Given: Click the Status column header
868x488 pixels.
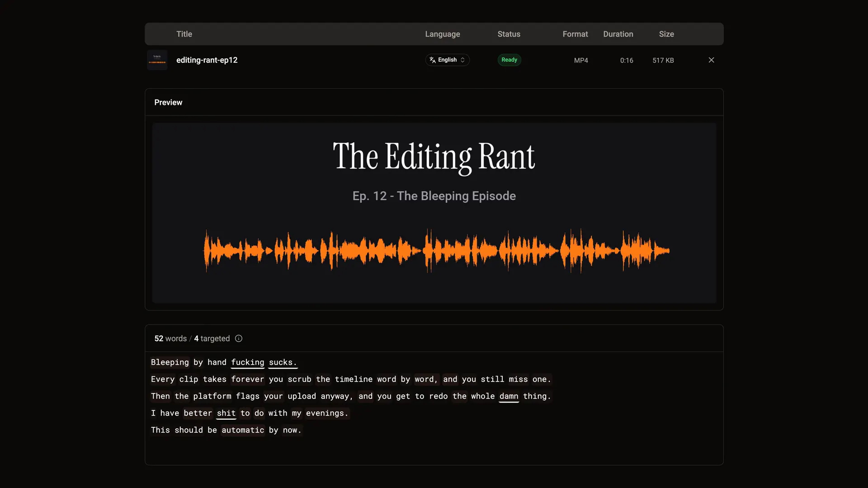Looking at the screenshot, I should coord(509,34).
